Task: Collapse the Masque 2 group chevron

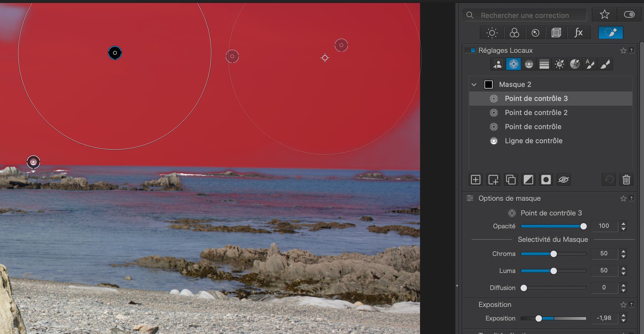Action: pyautogui.click(x=474, y=85)
